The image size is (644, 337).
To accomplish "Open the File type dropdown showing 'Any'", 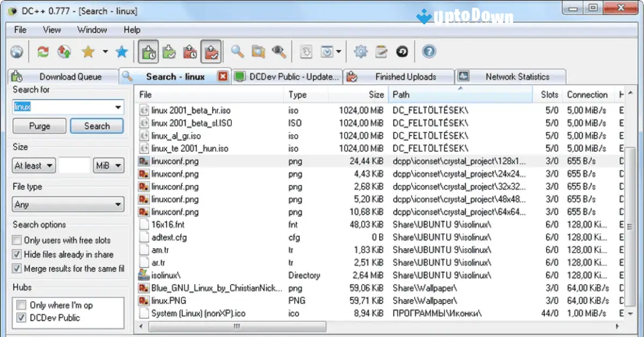I will tap(68, 204).
